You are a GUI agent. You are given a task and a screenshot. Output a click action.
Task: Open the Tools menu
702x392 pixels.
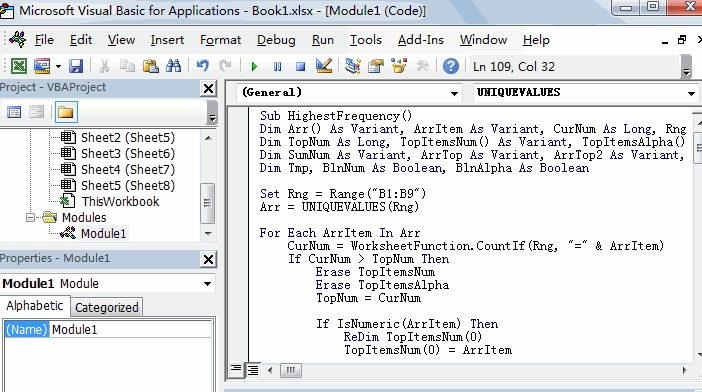pyautogui.click(x=366, y=40)
